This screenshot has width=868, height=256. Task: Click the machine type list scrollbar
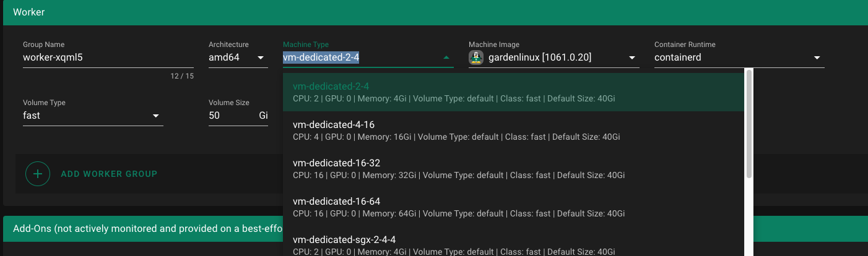click(x=749, y=124)
